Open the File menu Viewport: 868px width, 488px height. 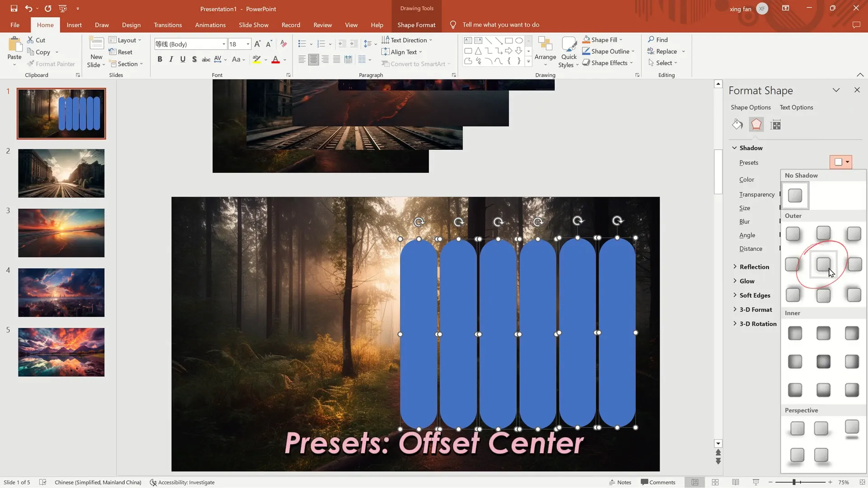tap(15, 25)
